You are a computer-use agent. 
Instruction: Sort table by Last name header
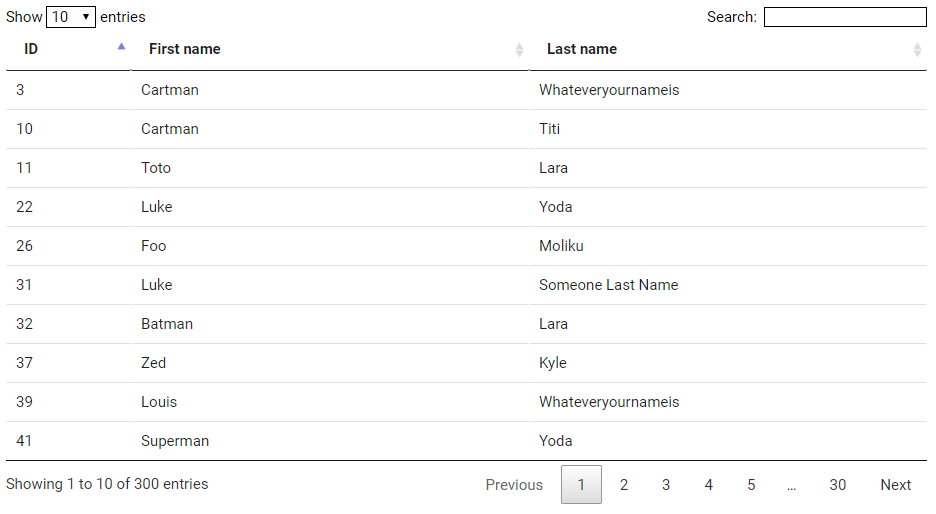pos(582,49)
